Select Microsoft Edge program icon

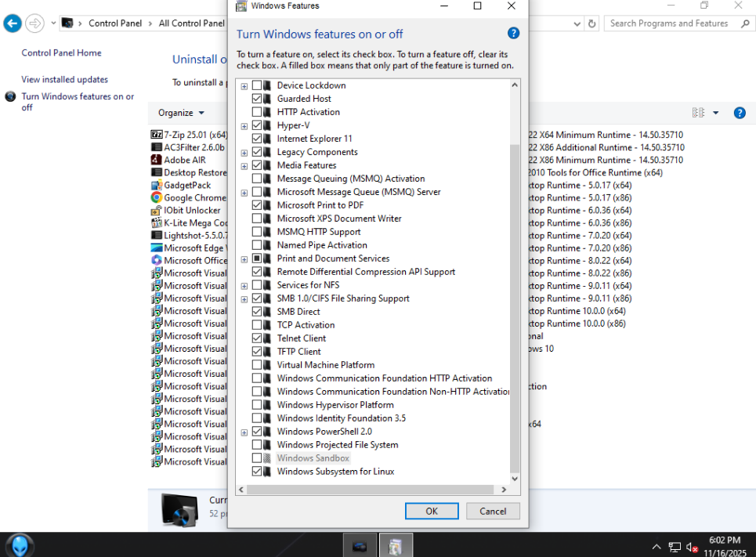click(x=156, y=248)
